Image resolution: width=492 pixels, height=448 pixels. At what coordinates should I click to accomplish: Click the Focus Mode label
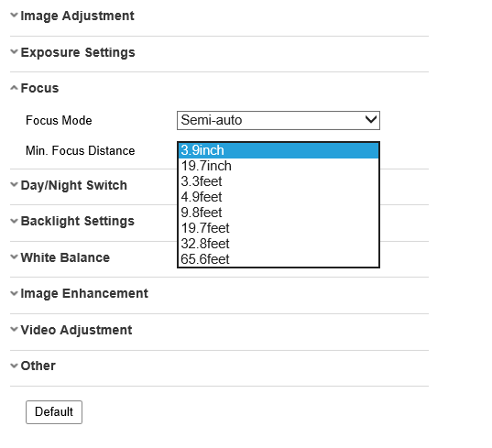pos(59,120)
